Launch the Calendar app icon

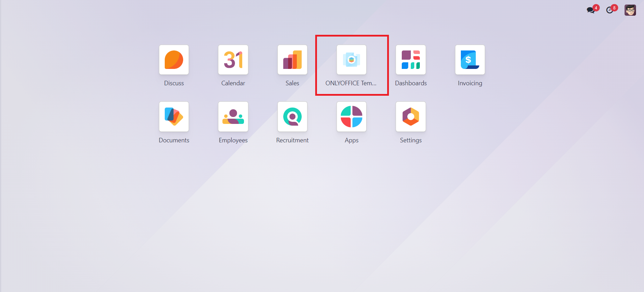(x=233, y=60)
